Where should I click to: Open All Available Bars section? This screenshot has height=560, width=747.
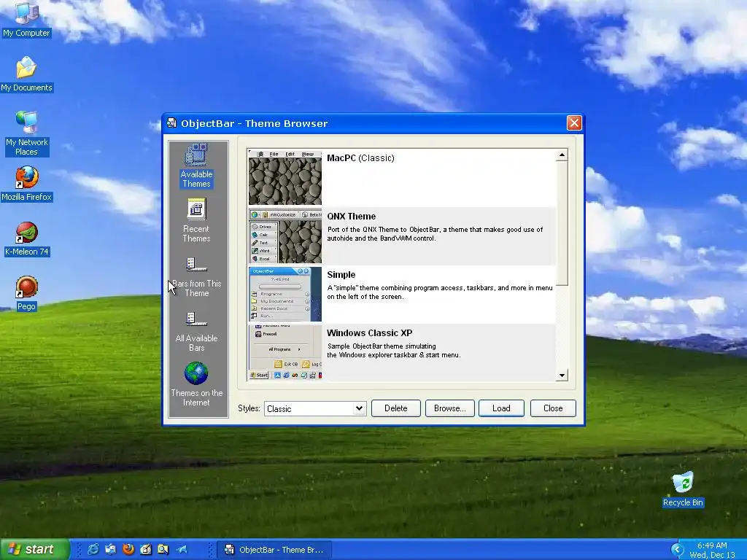click(196, 330)
